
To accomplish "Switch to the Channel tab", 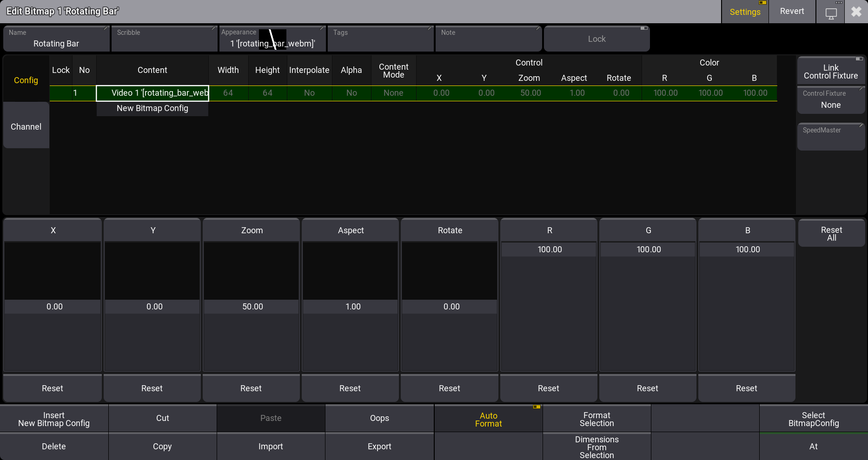I will point(26,126).
